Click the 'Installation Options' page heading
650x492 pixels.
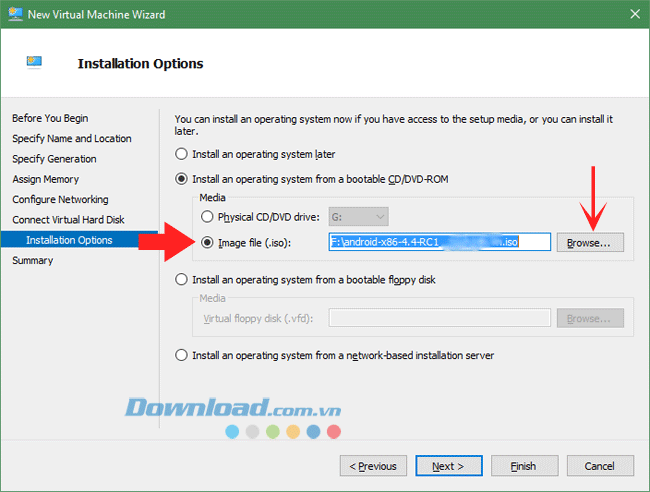click(141, 63)
